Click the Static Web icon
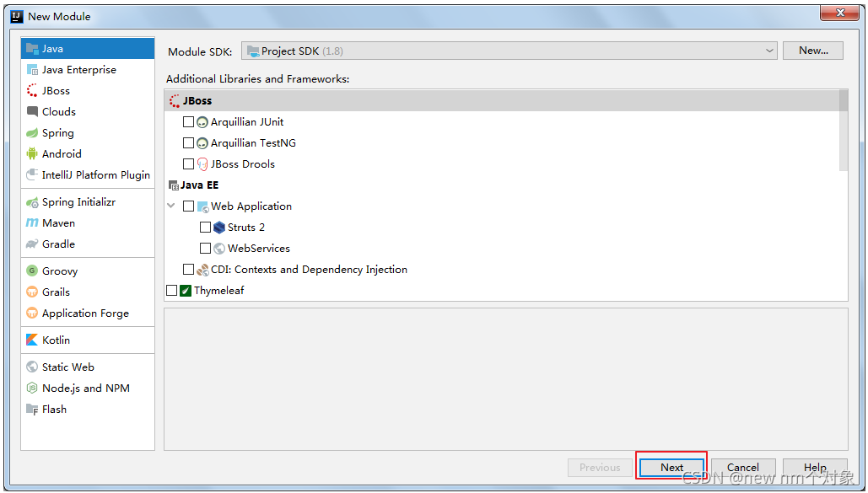The height and width of the screenshot is (493, 868). 32,367
